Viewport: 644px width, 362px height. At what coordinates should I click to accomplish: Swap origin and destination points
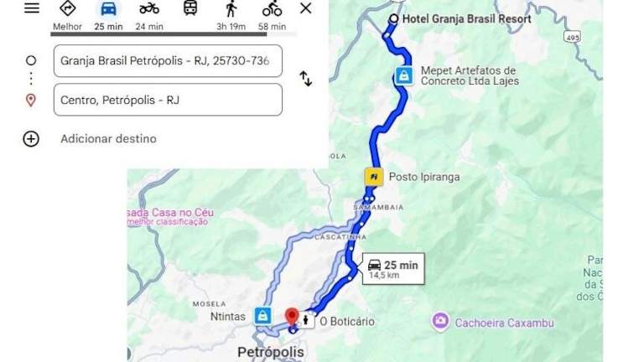[x=305, y=79]
